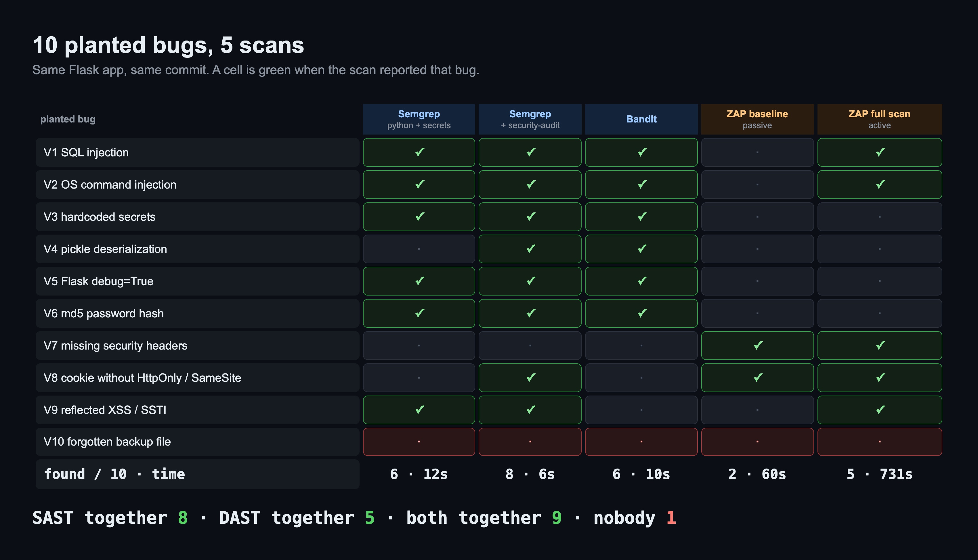
Task: Click the V9 reflected XSS checkmark under ZAP full scan
Action: click(880, 410)
